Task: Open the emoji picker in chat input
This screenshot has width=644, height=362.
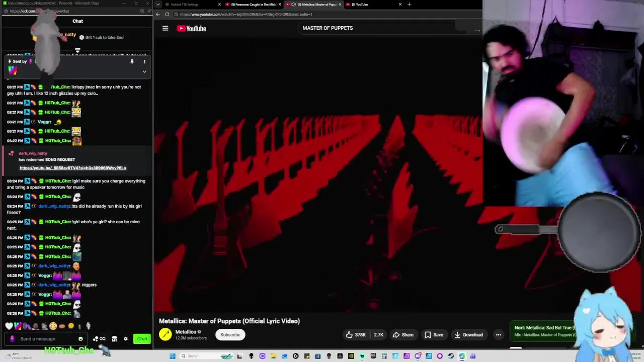Action: [80, 339]
